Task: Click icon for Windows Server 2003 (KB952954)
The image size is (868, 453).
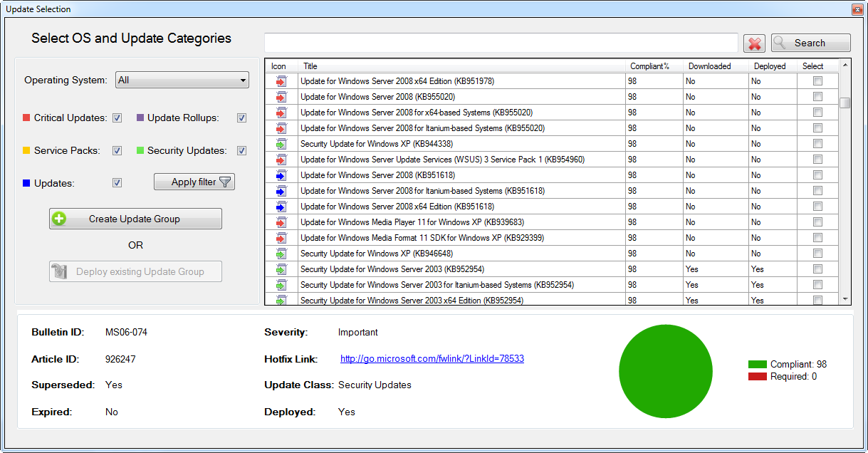Action: 281,269
